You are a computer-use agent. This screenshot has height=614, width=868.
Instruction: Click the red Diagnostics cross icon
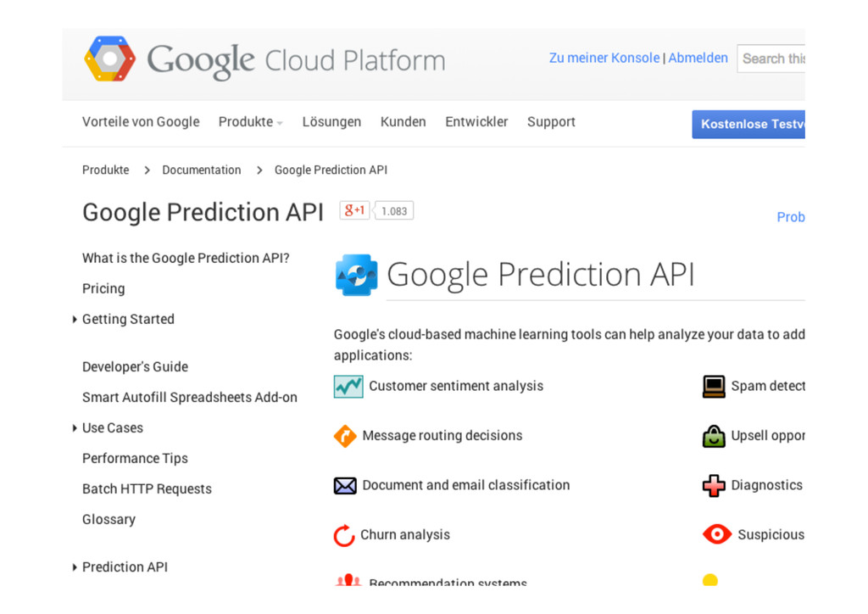tap(714, 486)
